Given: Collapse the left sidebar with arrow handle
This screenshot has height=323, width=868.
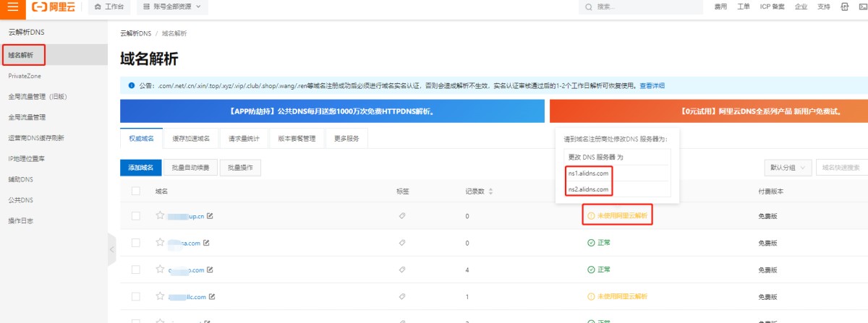Looking at the screenshot, I should [111, 249].
